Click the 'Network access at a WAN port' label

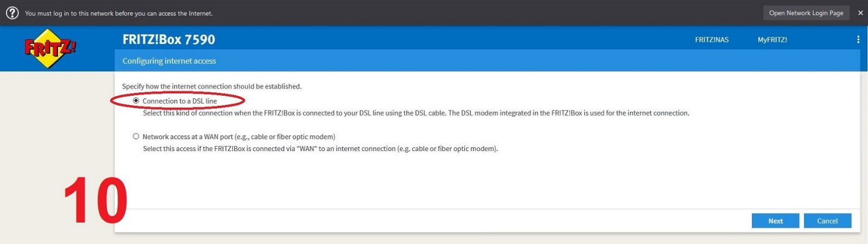pos(239,137)
